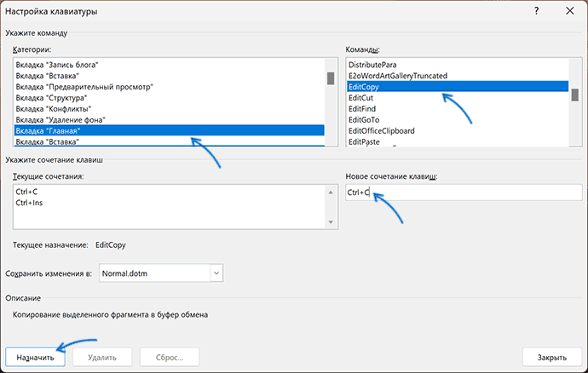Click the current shortcuts scroll down arrow
This screenshot has height=373, width=588.
coord(331,222)
